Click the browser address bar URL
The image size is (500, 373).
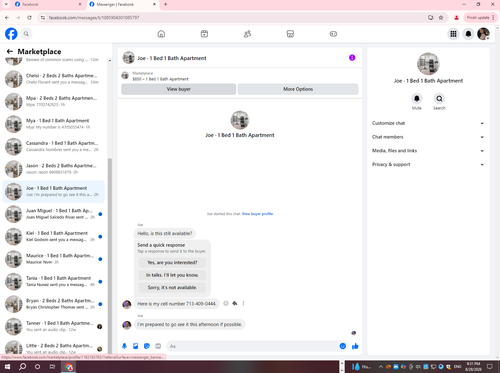pos(94,17)
